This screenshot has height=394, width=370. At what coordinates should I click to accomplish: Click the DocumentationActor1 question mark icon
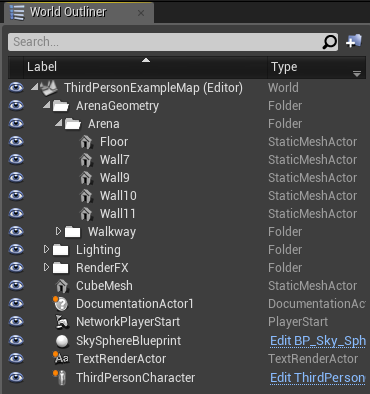[61, 304]
